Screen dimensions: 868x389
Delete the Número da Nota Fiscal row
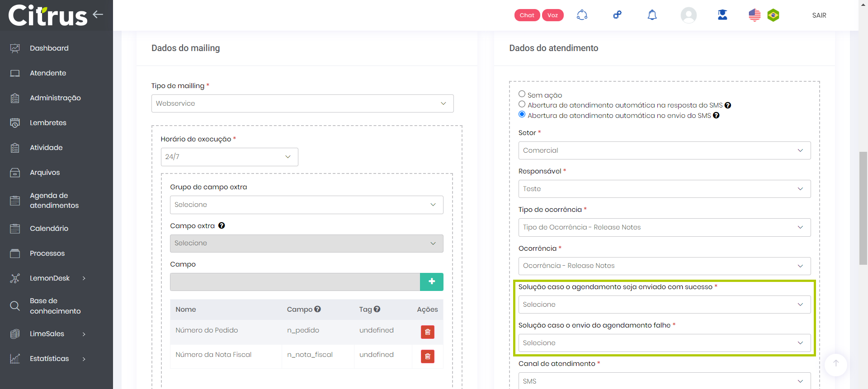[x=427, y=356]
